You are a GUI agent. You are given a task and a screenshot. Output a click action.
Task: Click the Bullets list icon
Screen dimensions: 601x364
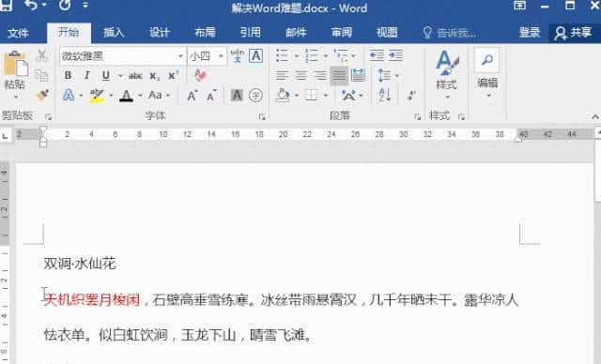282,56
